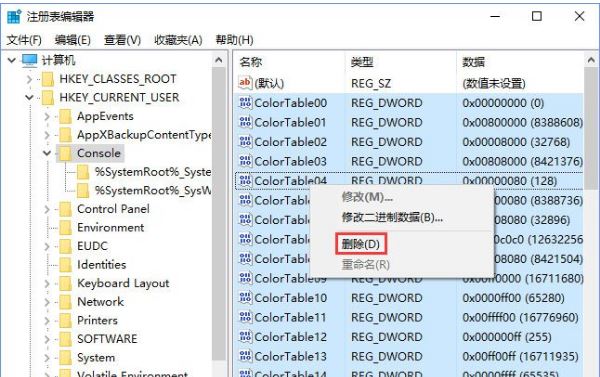Screen dimensions: 600x377
Task: Click the Console folder icon
Action: (65, 153)
